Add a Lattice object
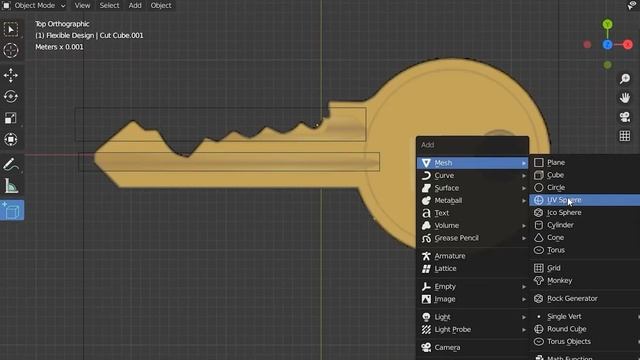 click(x=473, y=269)
